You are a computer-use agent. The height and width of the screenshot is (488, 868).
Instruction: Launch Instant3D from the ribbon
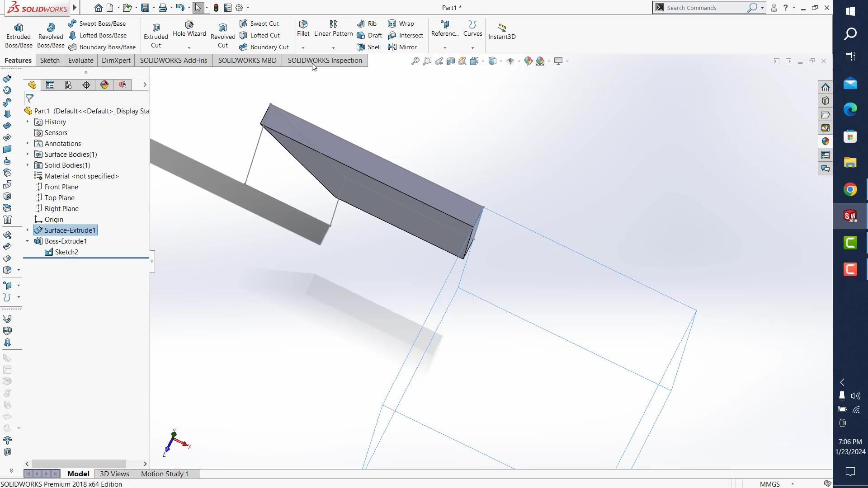tap(502, 31)
